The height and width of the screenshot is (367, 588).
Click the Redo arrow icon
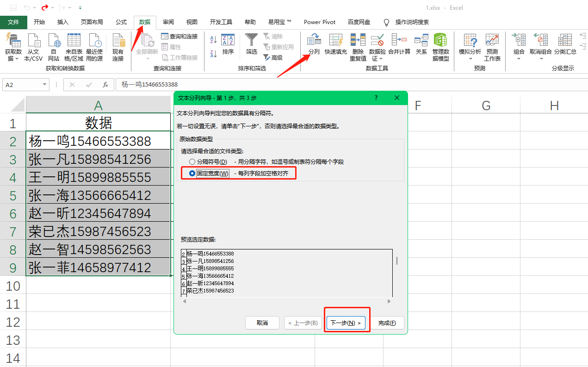44,8
